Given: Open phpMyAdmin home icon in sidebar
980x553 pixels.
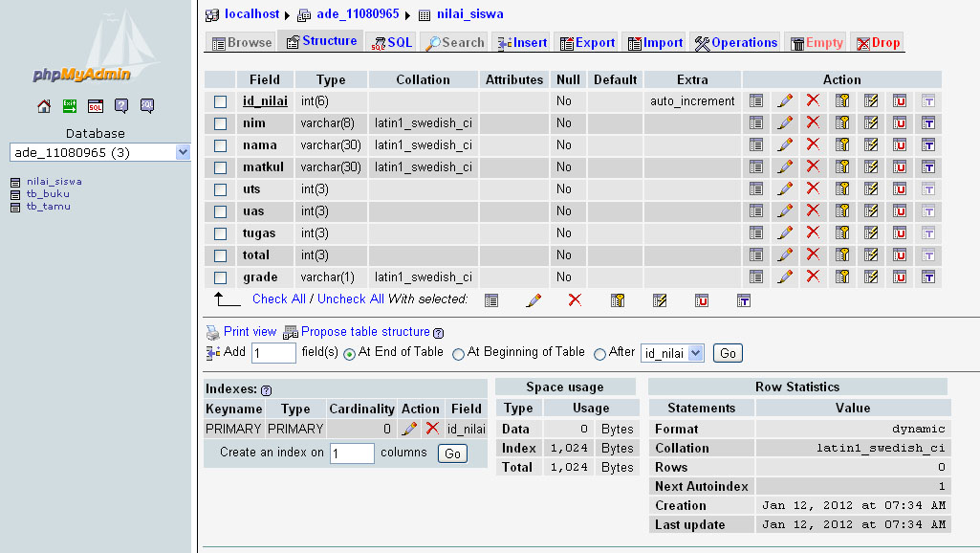Looking at the screenshot, I should point(44,105).
